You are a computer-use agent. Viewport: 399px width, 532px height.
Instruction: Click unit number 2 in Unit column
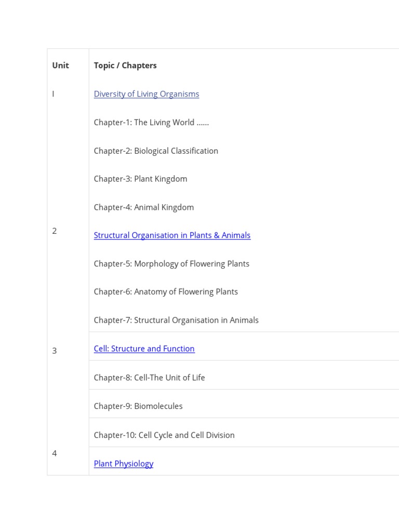coord(55,231)
